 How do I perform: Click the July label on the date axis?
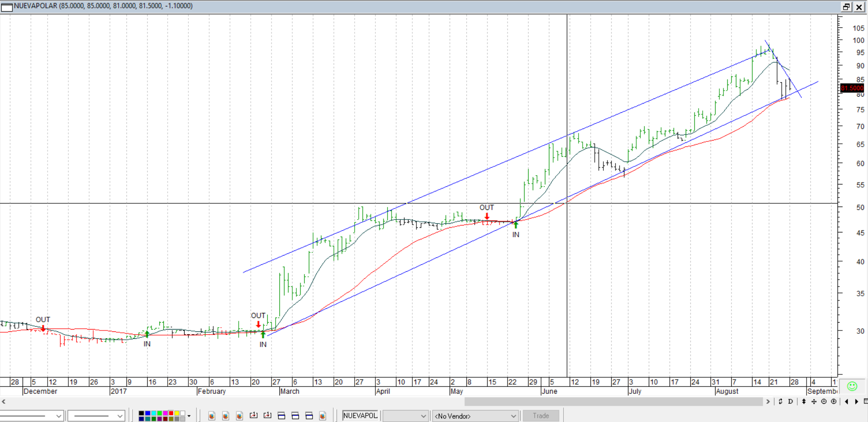coord(635,391)
